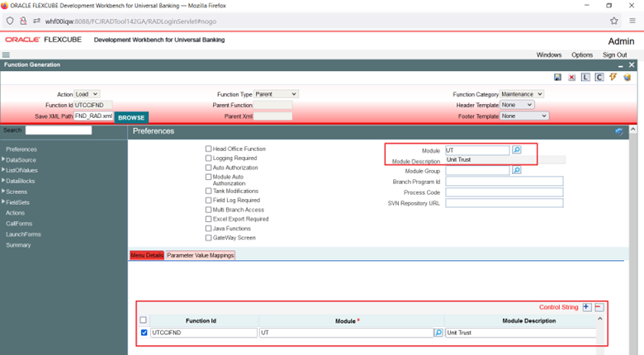Enable Logging Required checkbox
644x355 pixels.
(x=209, y=159)
